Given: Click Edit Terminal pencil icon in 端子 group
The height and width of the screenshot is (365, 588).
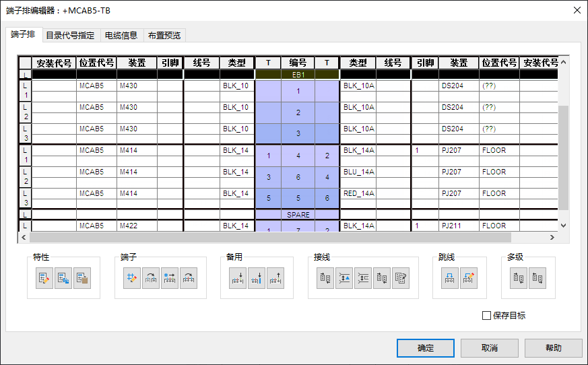Looking at the screenshot, I should [132, 278].
